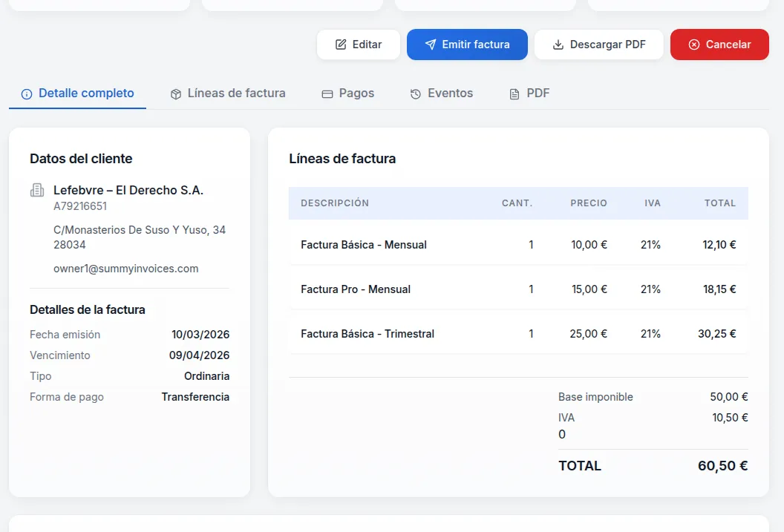The width and height of the screenshot is (784, 532).
Task: Click the credit card icon beside Pagos
Action: click(x=327, y=94)
